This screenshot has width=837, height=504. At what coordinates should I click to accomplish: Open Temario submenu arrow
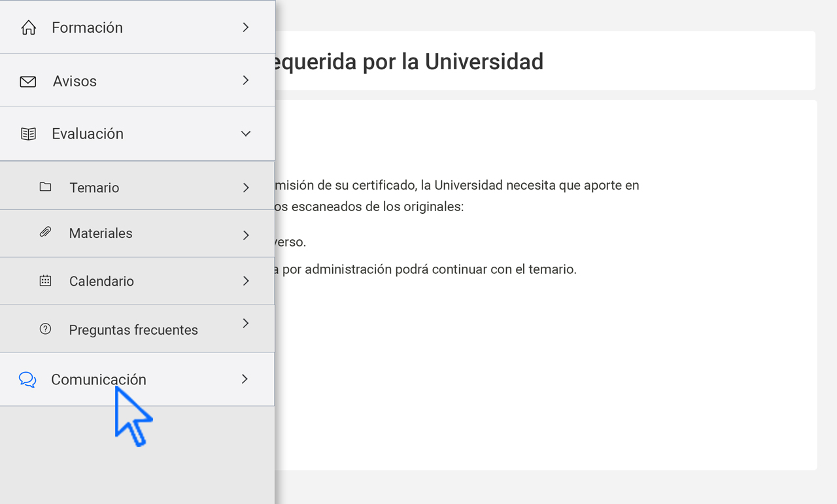pyautogui.click(x=246, y=188)
